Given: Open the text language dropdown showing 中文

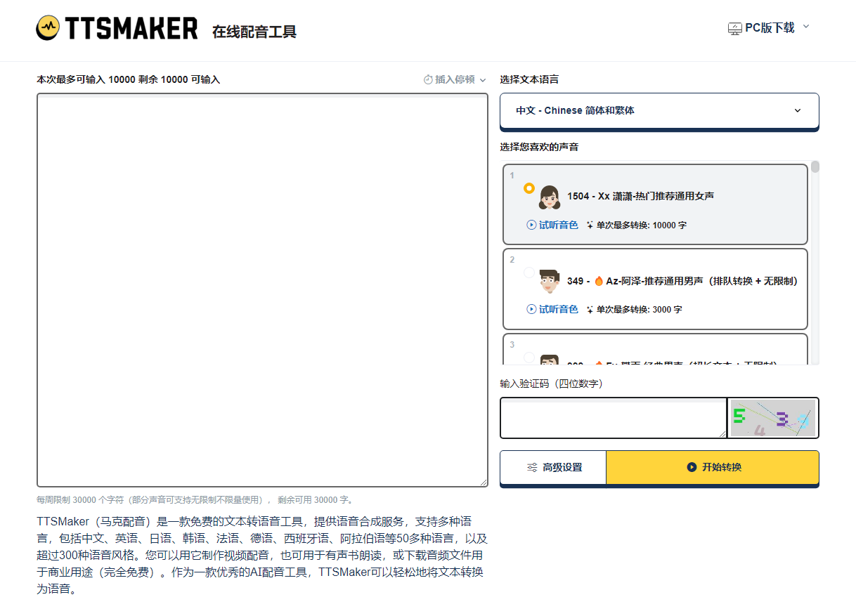Looking at the screenshot, I should [x=659, y=110].
